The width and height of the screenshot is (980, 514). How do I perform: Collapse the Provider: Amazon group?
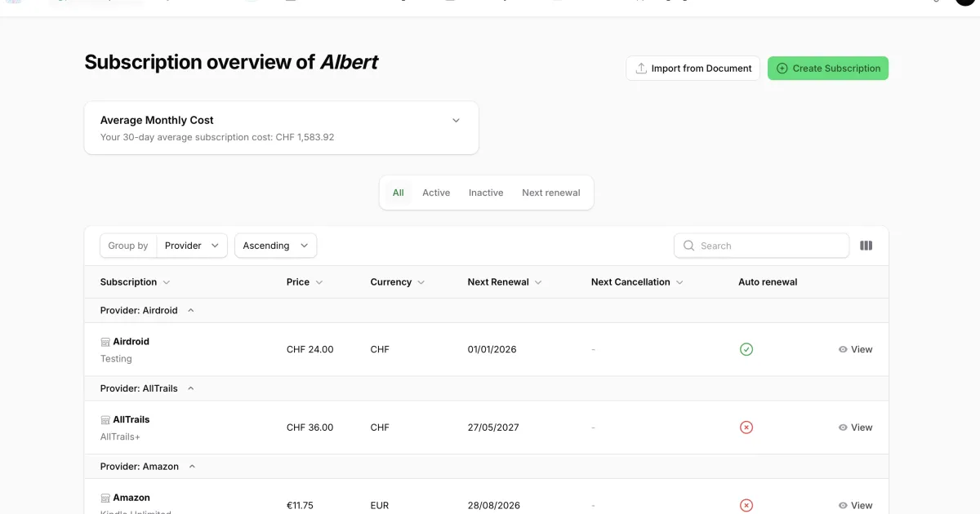point(192,467)
